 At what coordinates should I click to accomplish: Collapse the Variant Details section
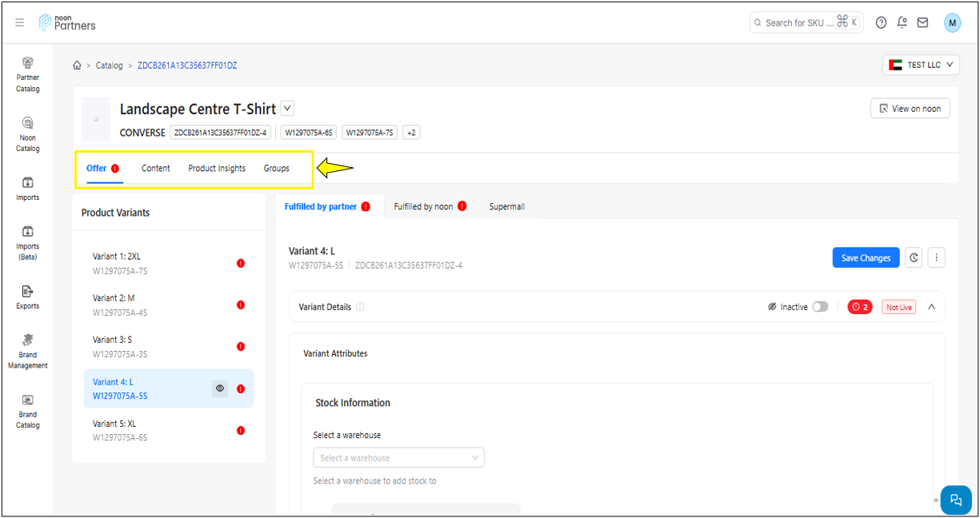click(931, 307)
